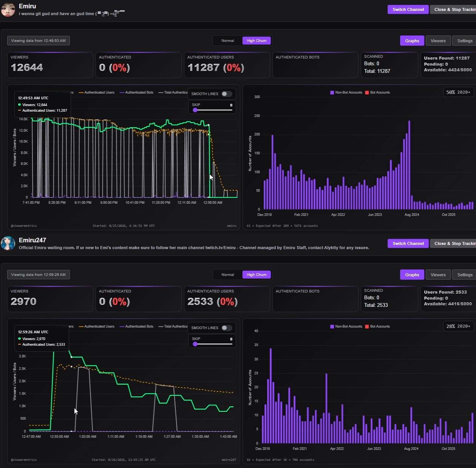
Task: Open Viewing data from 12:59:26 AM selector
Action: pos(39,275)
